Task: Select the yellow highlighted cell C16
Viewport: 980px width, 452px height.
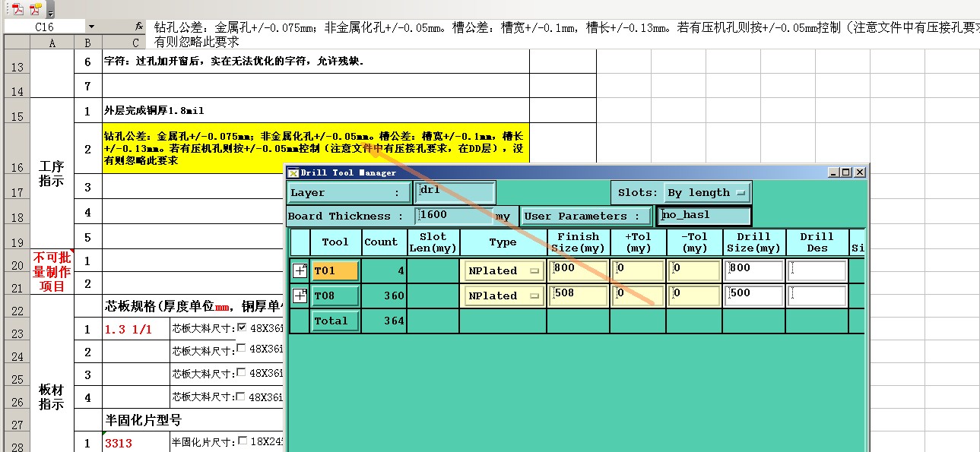Action: point(316,149)
